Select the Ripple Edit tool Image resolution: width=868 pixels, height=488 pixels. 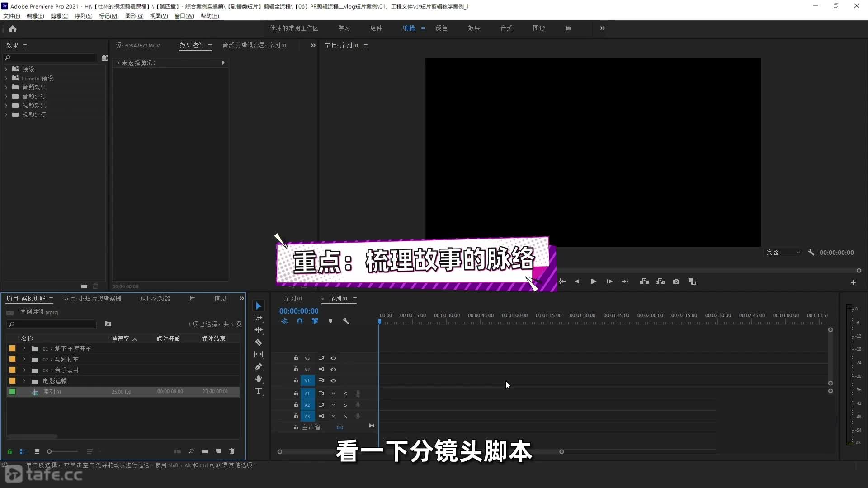tap(259, 330)
